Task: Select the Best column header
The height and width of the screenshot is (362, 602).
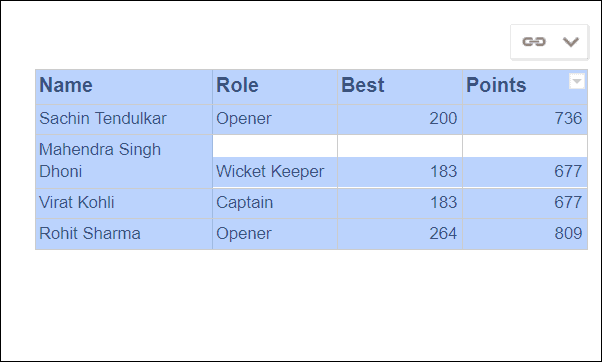Action: pos(400,87)
